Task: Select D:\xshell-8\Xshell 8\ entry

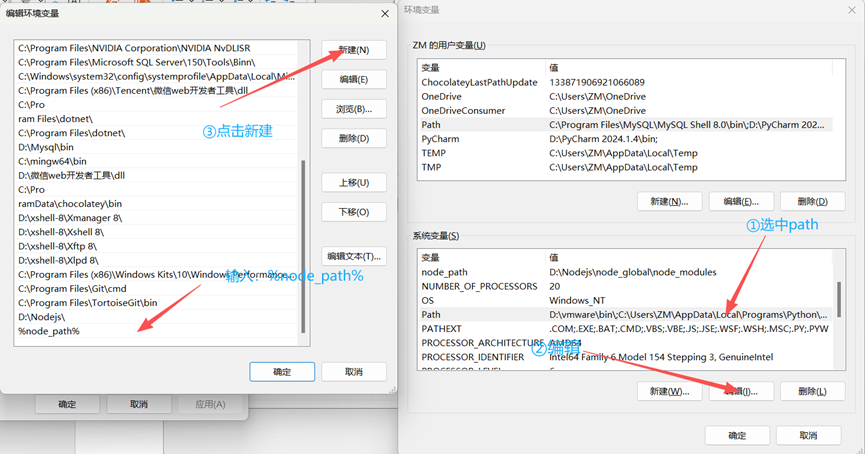Action: click(x=157, y=232)
